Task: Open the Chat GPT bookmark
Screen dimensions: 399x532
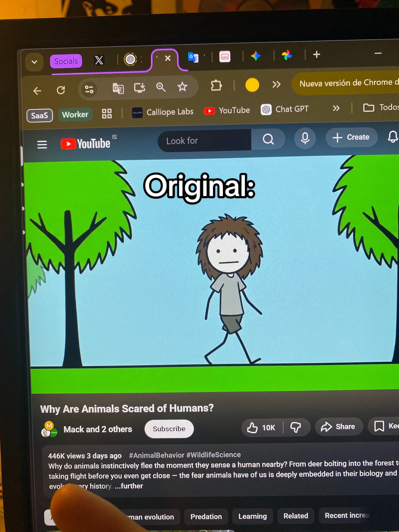Action: [285, 109]
